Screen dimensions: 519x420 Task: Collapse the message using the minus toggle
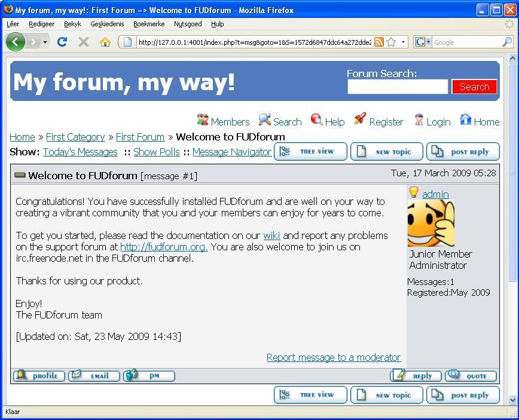[20, 176]
